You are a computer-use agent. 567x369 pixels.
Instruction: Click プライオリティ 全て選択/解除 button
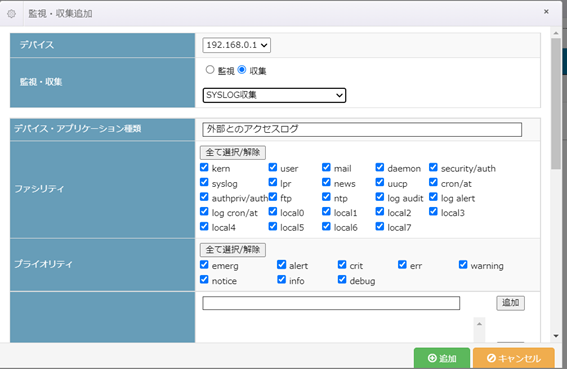point(233,250)
